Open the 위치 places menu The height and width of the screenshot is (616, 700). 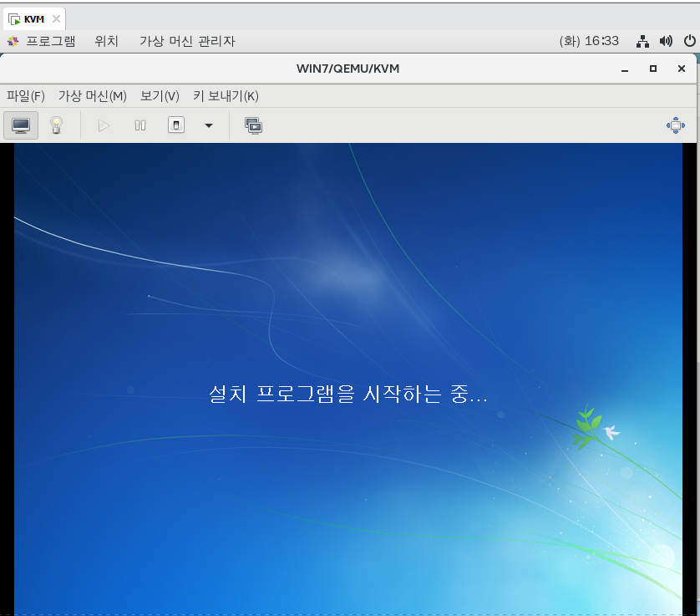pyautogui.click(x=106, y=41)
